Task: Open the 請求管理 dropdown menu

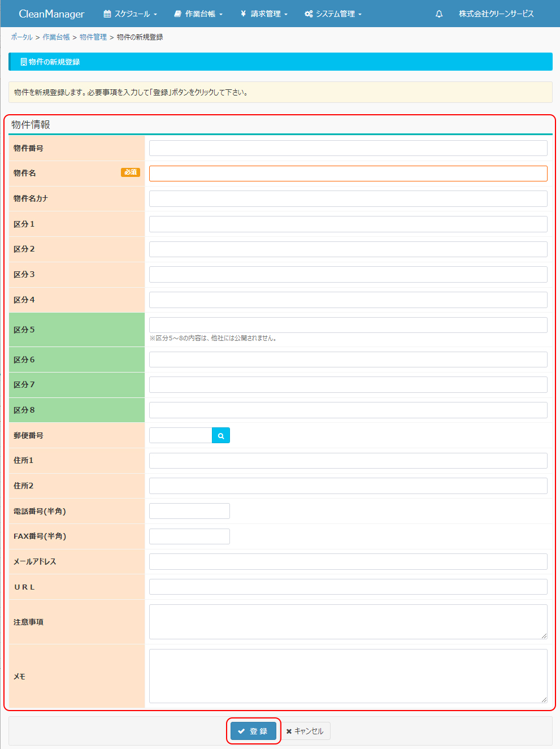Action: click(x=264, y=14)
